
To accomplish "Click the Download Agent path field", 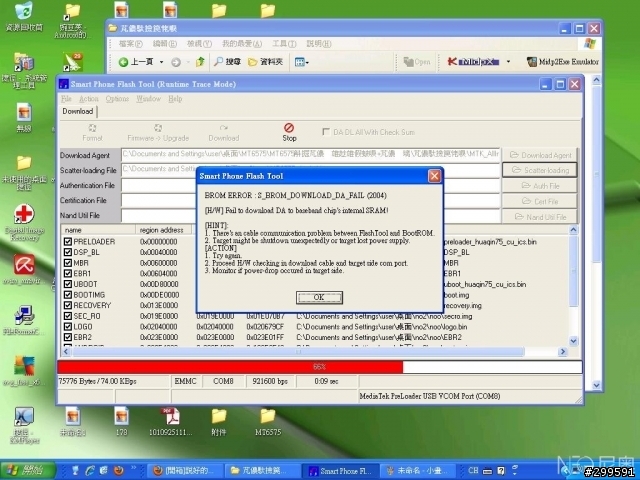I will tap(311, 155).
